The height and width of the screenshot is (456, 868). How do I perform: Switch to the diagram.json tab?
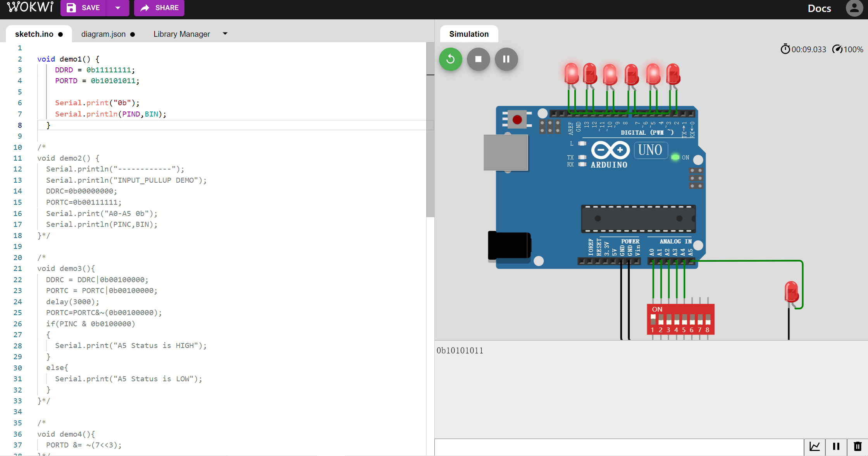pos(103,34)
